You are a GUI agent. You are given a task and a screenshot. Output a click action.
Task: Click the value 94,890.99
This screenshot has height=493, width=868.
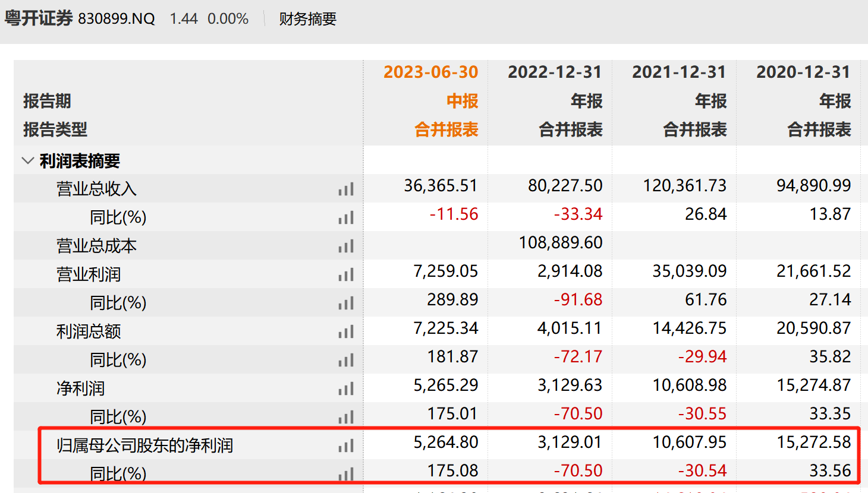(814, 186)
